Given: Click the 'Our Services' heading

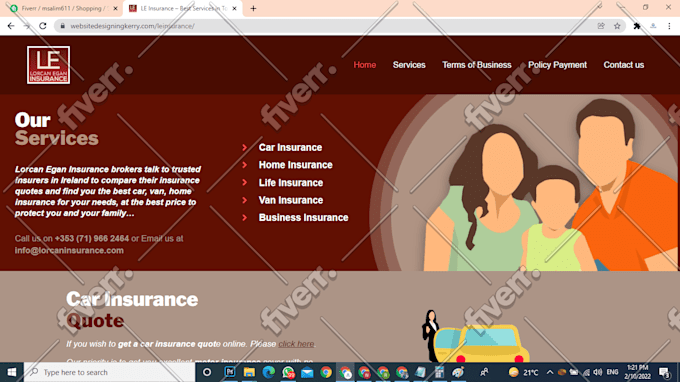Looking at the screenshot, I should [56, 129].
